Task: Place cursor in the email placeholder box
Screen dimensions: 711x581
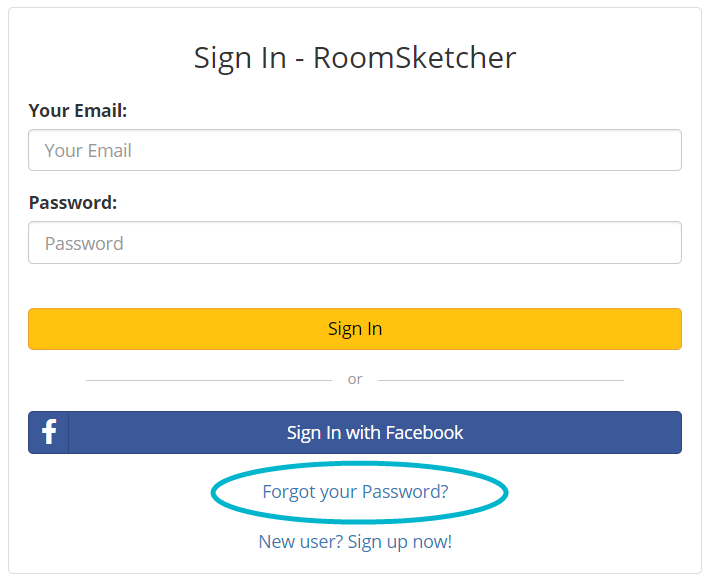Action: 355,150
